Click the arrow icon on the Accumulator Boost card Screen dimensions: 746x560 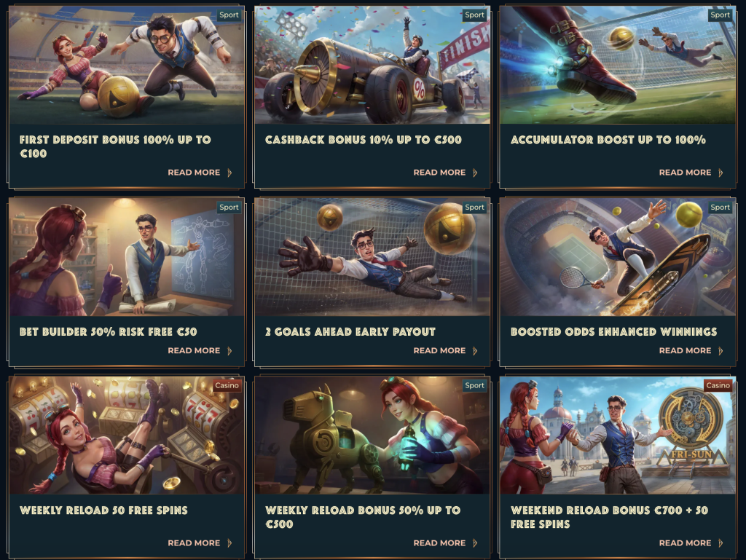[721, 173]
